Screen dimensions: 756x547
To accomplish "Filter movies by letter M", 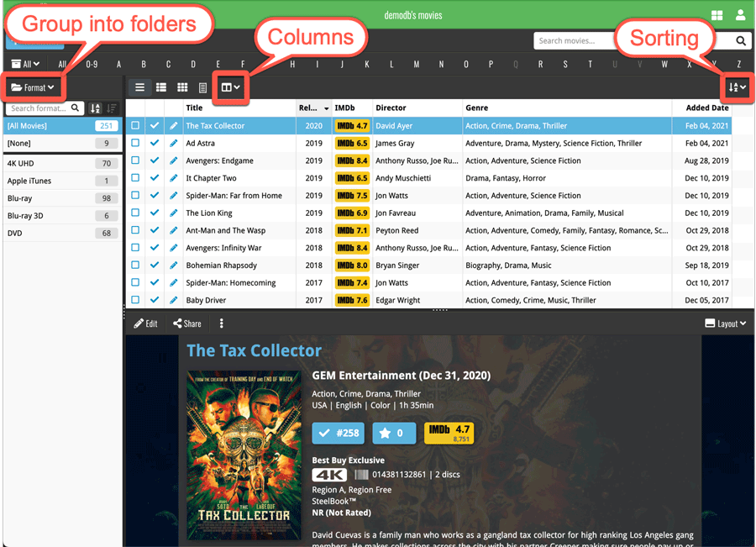I will (416, 64).
